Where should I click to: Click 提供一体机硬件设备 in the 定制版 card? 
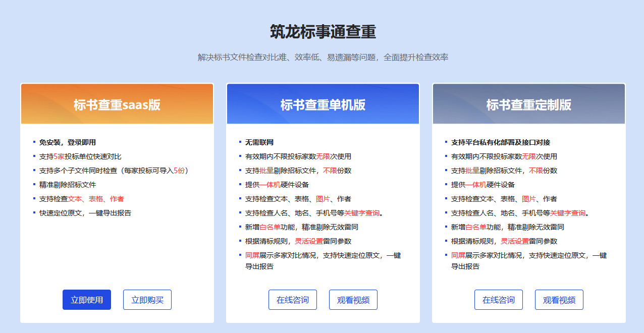(483, 185)
